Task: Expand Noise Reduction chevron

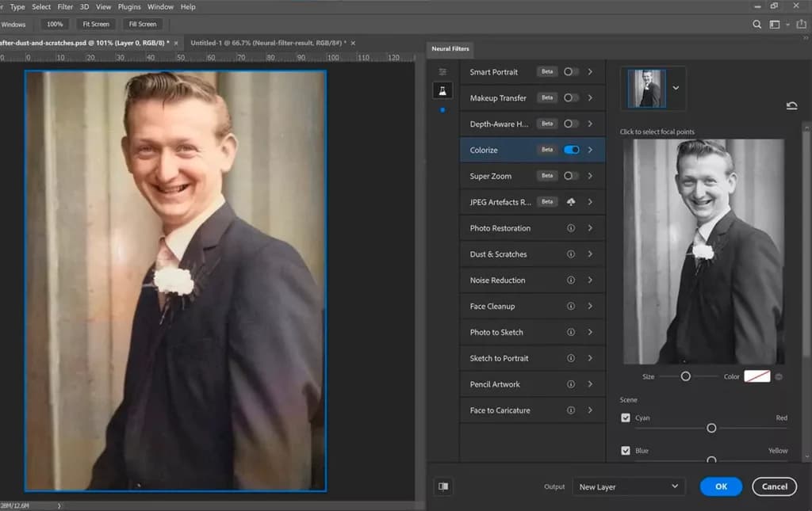Action: [590, 280]
